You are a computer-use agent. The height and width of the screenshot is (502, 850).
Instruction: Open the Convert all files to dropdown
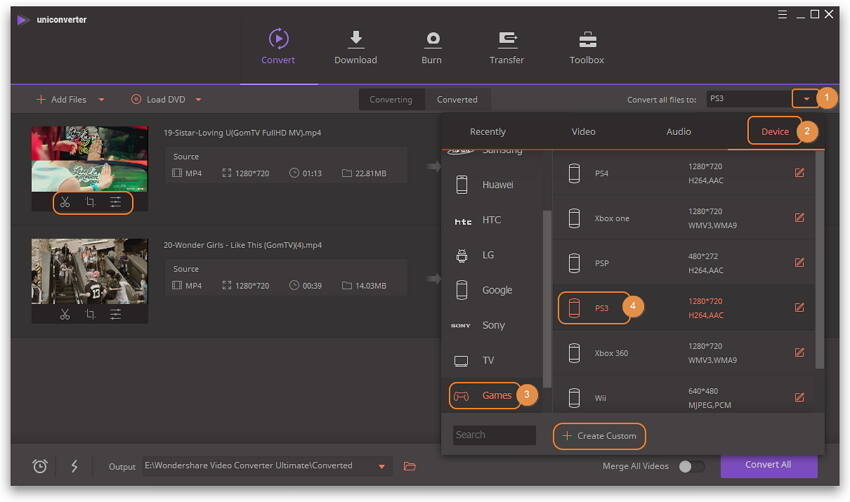806,99
